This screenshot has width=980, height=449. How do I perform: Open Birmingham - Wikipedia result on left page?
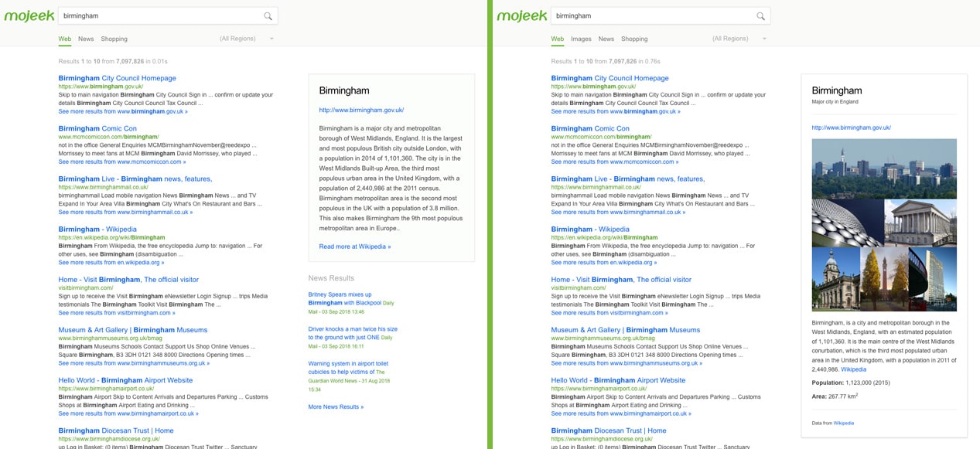point(97,229)
